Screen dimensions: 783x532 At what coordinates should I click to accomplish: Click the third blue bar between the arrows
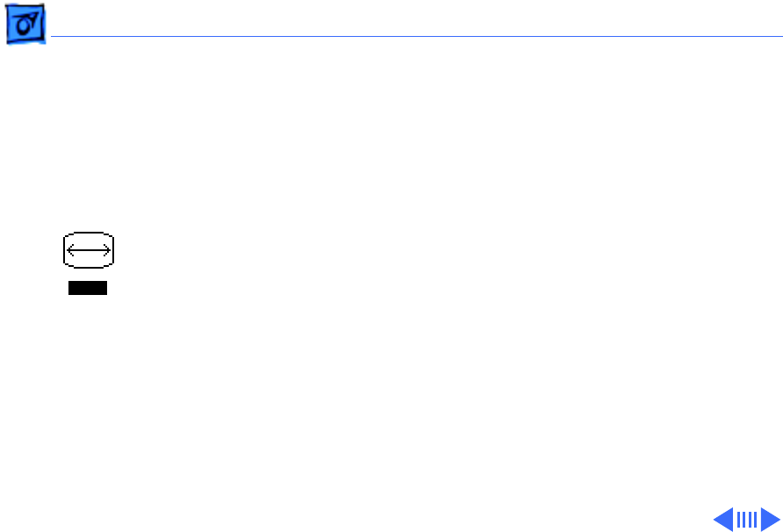pyautogui.click(x=750, y=520)
